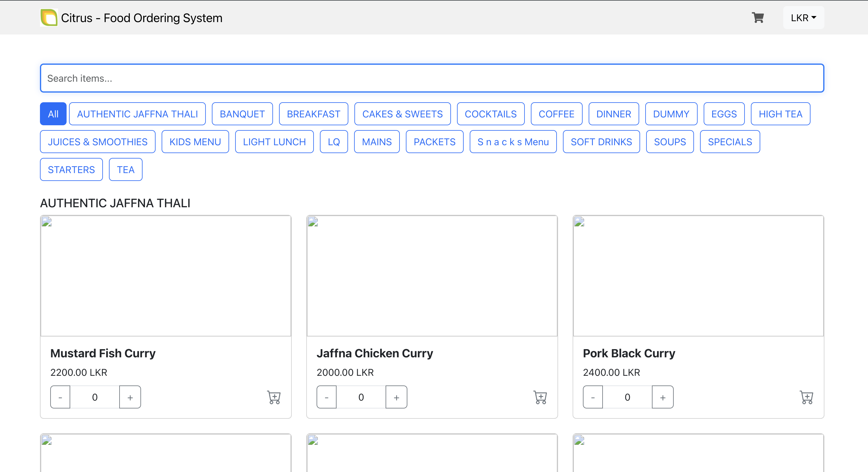
Task: Open the LKR currency dropdown
Action: [x=803, y=18]
